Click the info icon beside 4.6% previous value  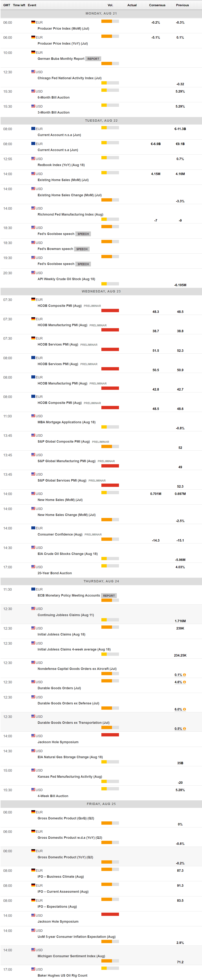pyautogui.click(x=184, y=682)
